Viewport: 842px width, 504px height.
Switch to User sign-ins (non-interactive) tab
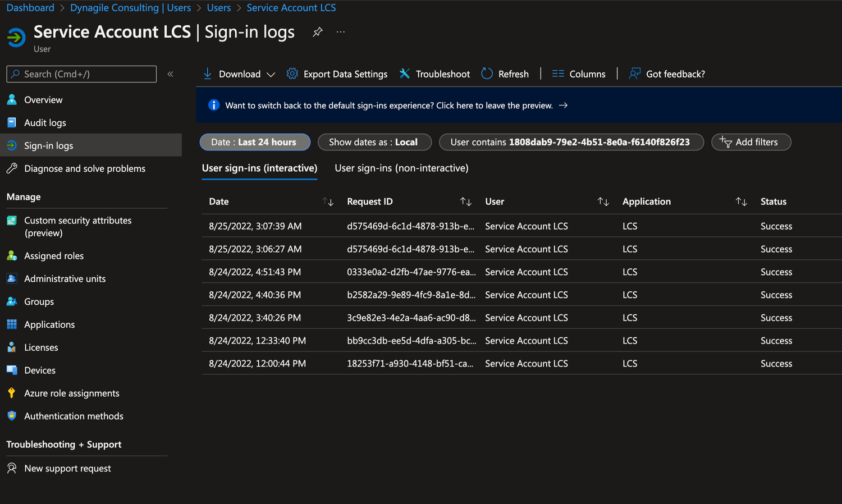tap(401, 168)
